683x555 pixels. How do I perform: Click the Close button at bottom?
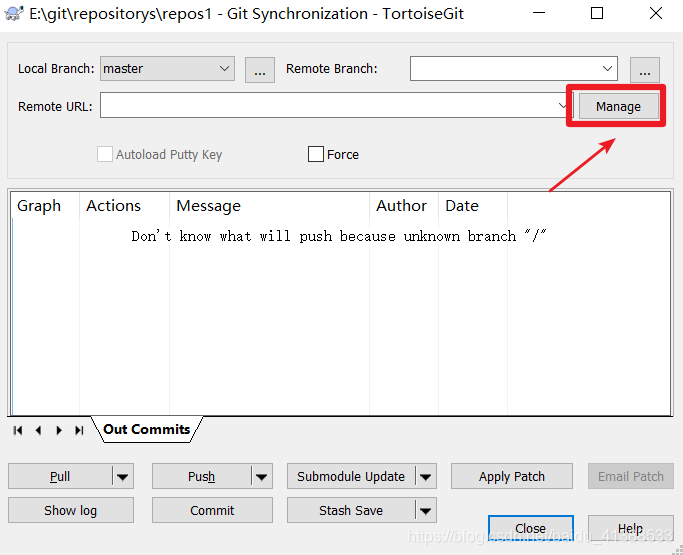(531, 528)
